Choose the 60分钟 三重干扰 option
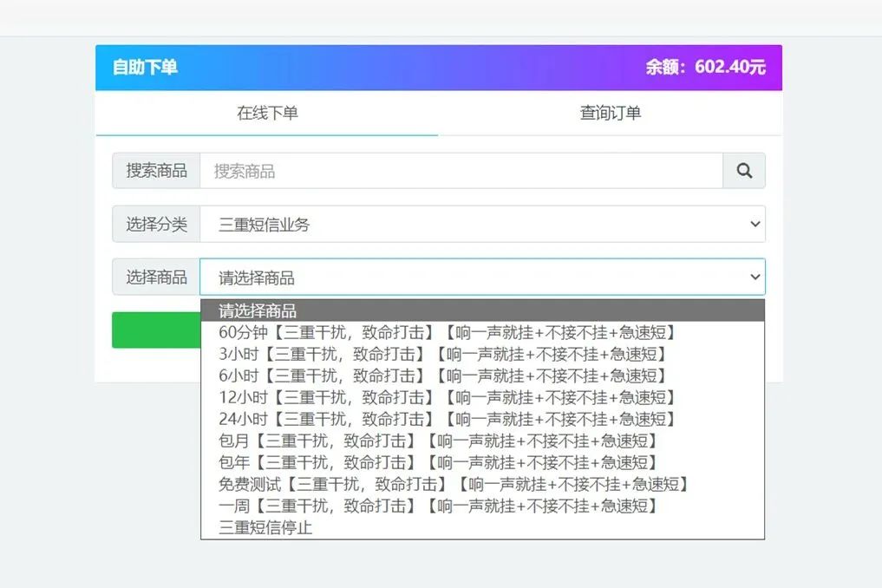 (x=482, y=332)
